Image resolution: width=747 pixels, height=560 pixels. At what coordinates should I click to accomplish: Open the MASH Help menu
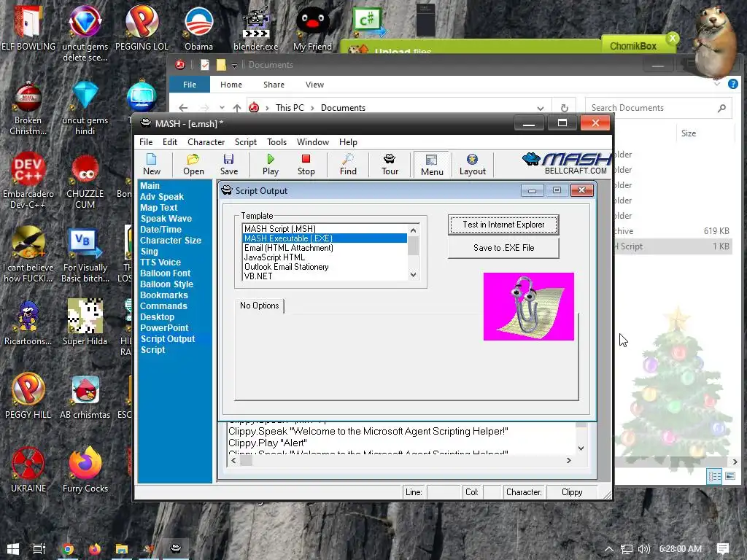[348, 142]
